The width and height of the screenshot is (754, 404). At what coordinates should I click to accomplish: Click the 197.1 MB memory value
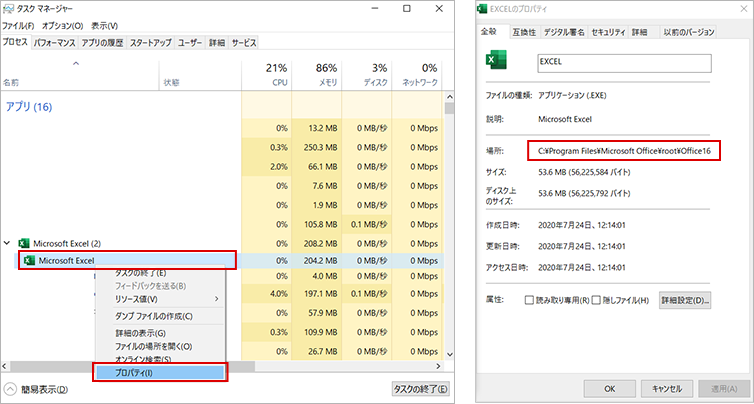click(322, 293)
